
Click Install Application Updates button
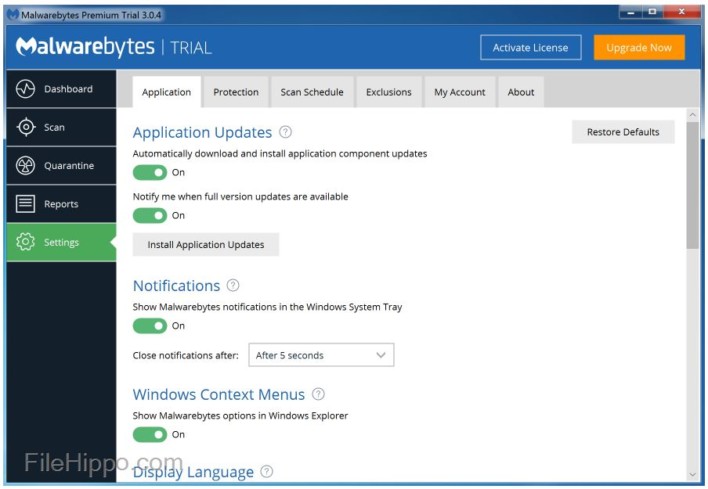pyautogui.click(x=206, y=244)
